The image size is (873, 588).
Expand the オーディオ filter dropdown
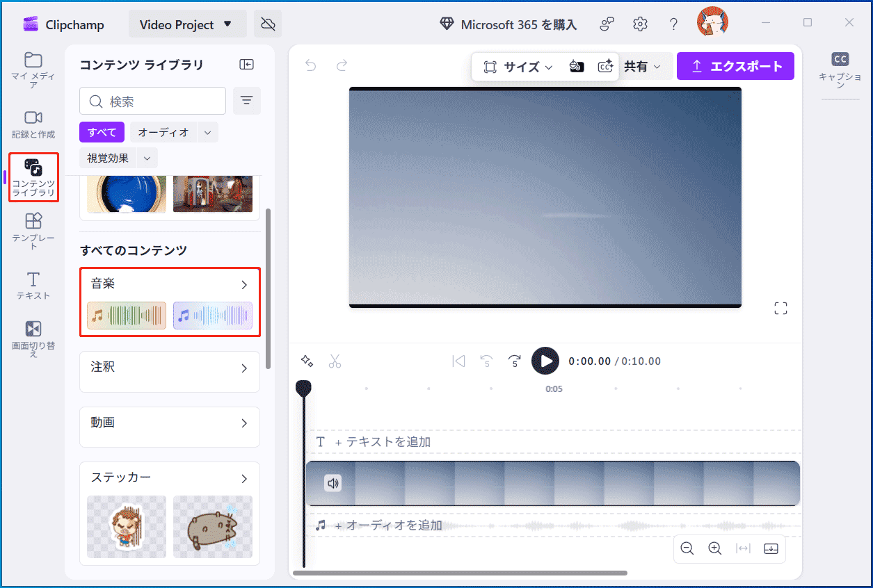tap(207, 131)
